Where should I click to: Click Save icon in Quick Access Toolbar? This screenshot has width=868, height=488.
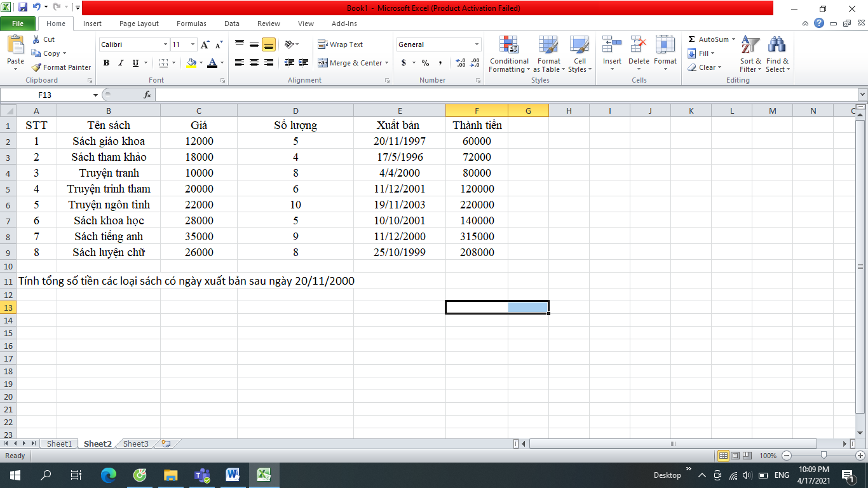tap(23, 8)
